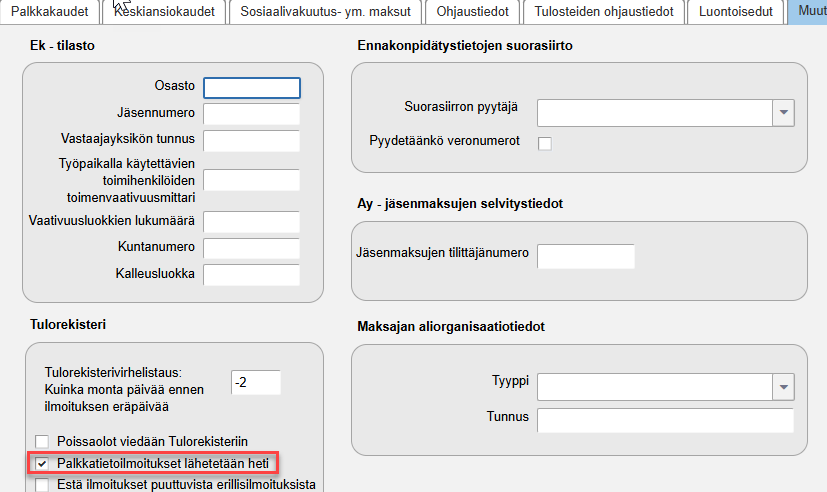This screenshot has height=492, width=827.
Task: Expand the Tyyppi dropdown arrow
Action: tap(783, 388)
